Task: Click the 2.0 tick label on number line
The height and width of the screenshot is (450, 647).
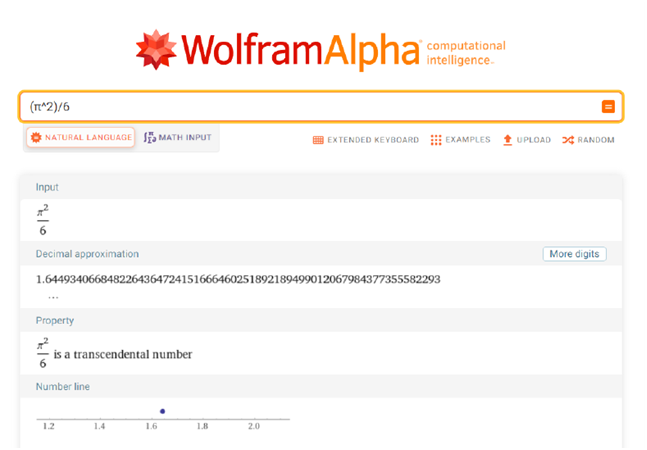Action: [254, 426]
